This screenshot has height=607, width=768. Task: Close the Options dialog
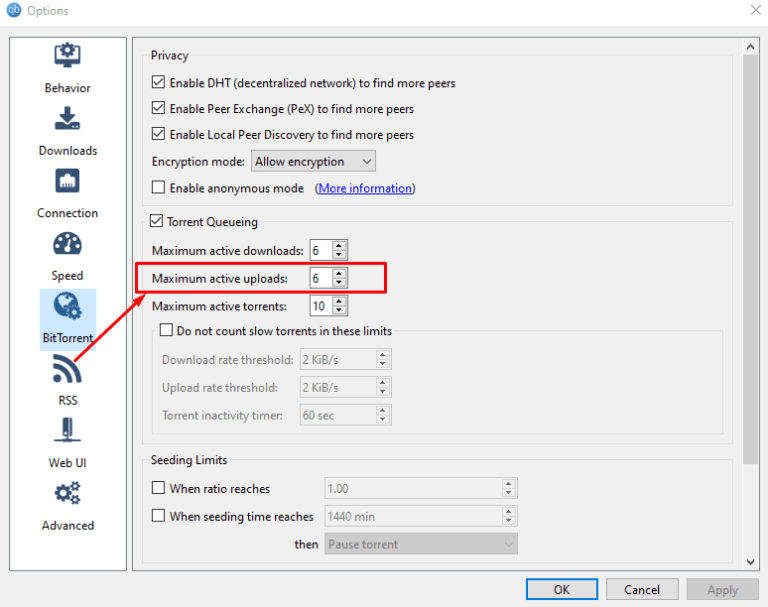pyautogui.click(x=756, y=10)
